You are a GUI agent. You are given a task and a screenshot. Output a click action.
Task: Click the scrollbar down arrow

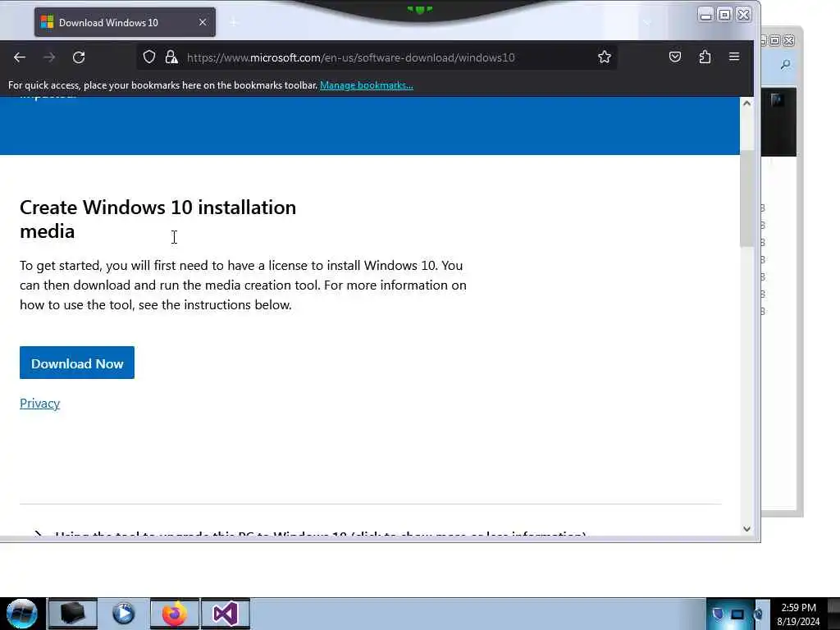pos(746,529)
